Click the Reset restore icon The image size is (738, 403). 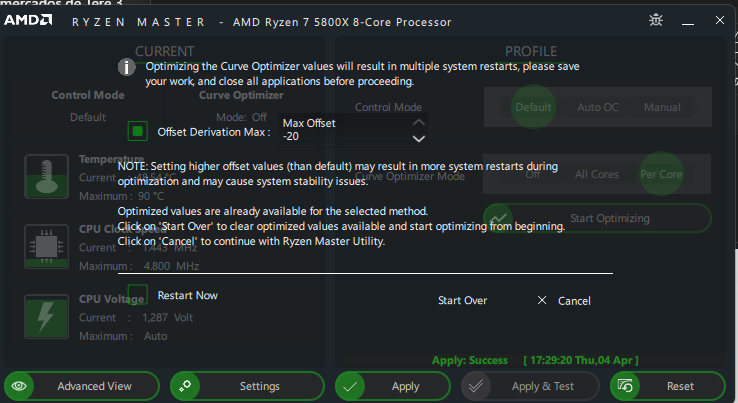tap(625, 386)
